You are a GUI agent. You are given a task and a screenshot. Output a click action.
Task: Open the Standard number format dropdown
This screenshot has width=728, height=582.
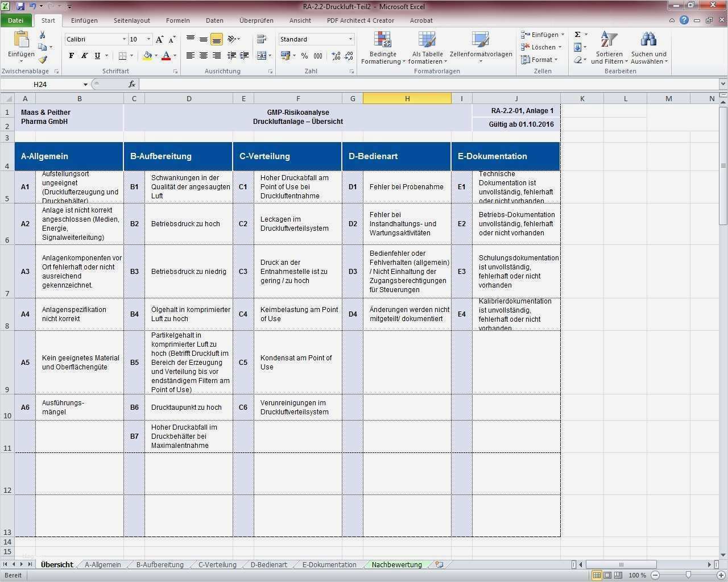click(350, 39)
